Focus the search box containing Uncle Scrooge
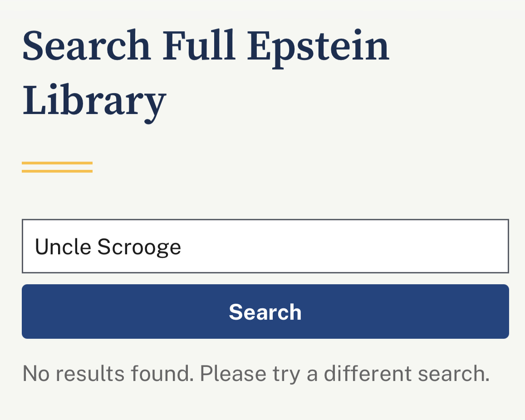This screenshot has width=525, height=420. tap(265, 246)
